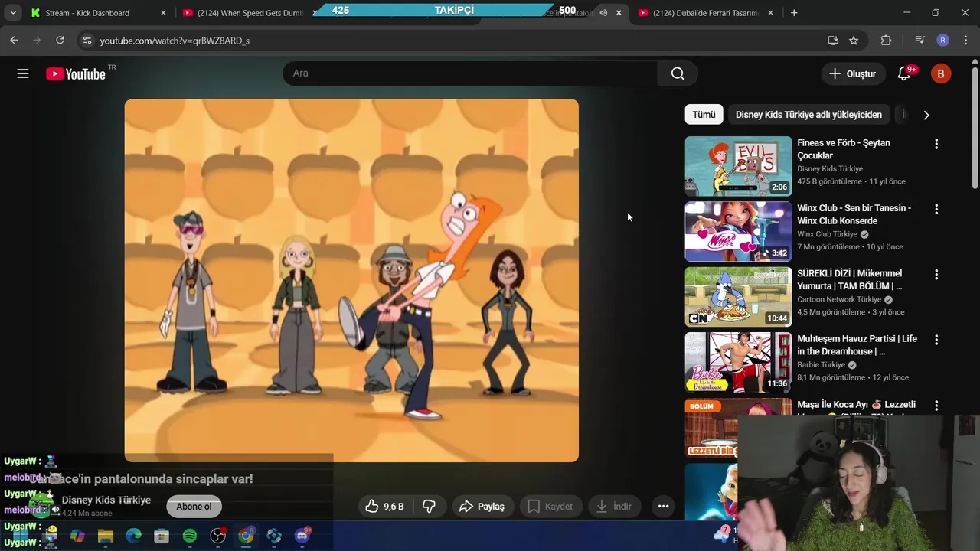Go to YouTube home via logo
The width and height of the screenshot is (980, 551).
pyautogui.click(x=75, y=73)
